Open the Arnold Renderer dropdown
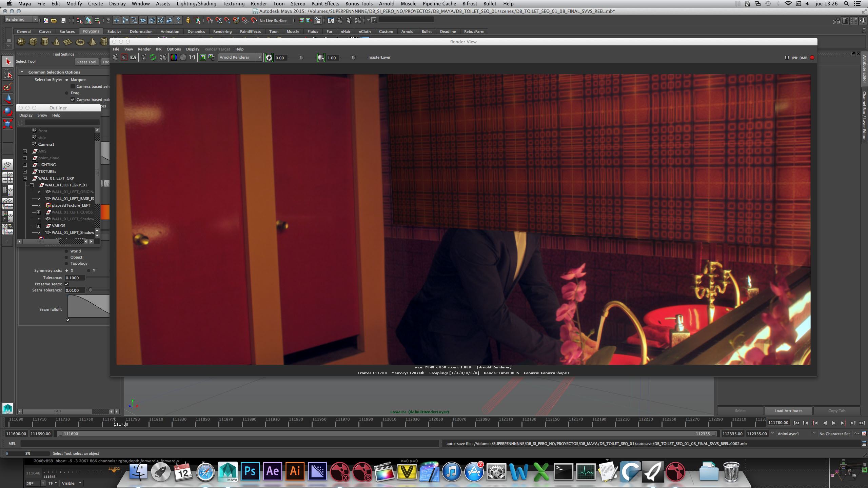Viewport: 868px width, 488px height. 240,57
